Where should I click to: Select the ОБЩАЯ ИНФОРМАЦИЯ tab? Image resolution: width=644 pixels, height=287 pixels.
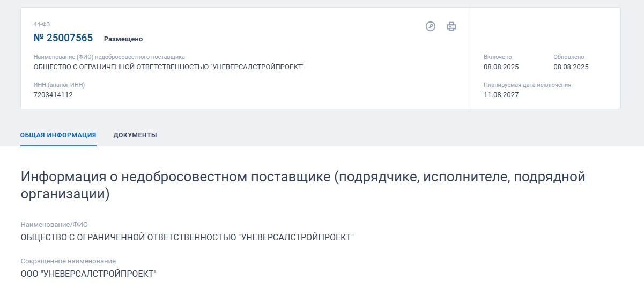[x=58, y=135]
